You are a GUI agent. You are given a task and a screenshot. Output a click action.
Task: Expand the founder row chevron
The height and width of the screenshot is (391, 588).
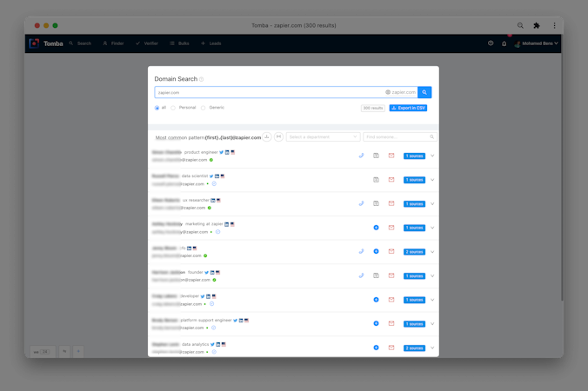[432, 275]
